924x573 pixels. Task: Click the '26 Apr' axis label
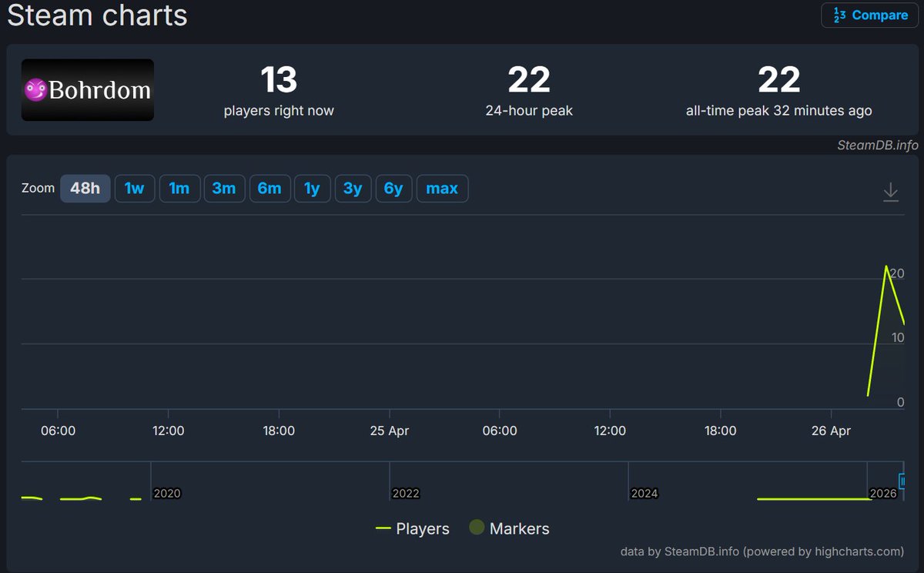(x=831, y=431)
